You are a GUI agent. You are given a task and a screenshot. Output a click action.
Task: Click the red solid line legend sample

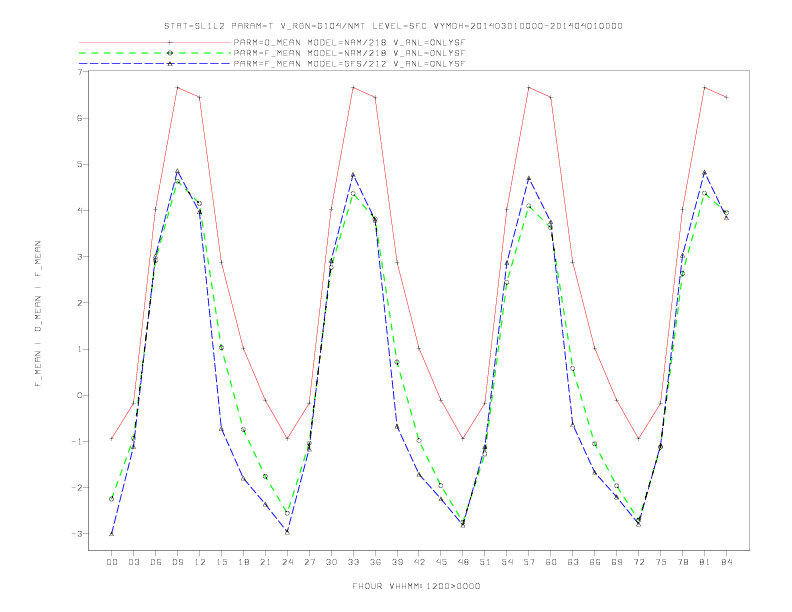coord(155,43)
